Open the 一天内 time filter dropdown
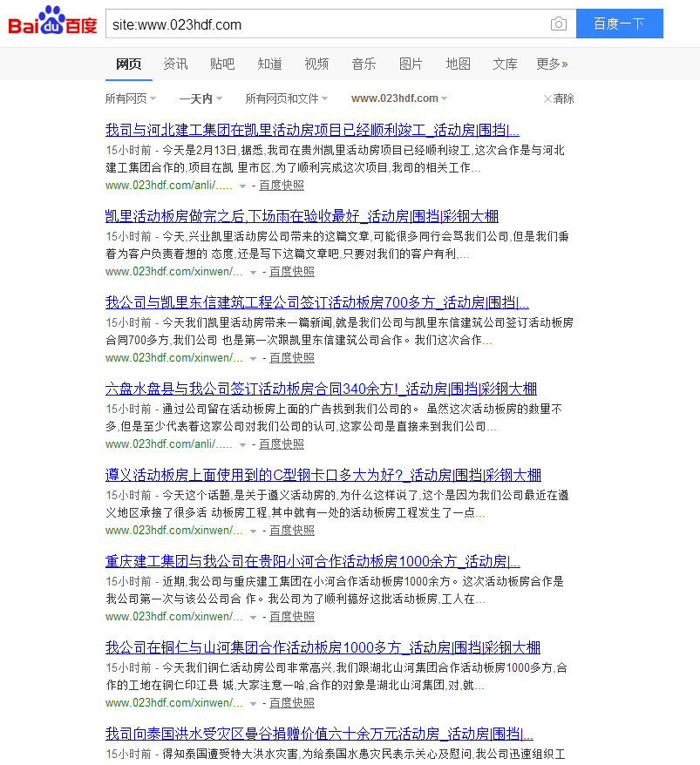Image resolution: width=700 pixels, height=765 pixels. point(200,98)
